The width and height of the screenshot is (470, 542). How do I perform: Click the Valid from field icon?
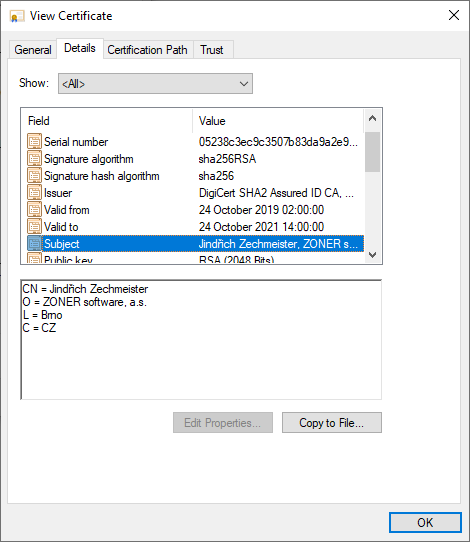(34, 209)
